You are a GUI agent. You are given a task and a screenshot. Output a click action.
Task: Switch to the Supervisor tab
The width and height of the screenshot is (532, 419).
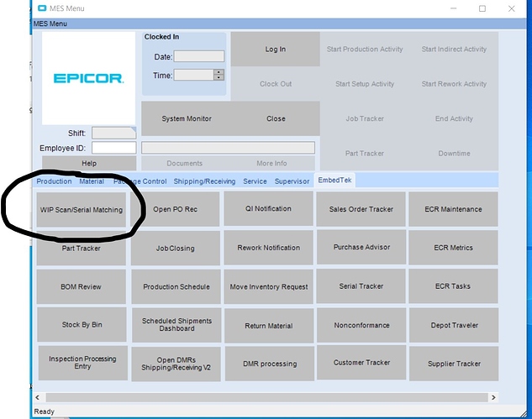[292, 181]
